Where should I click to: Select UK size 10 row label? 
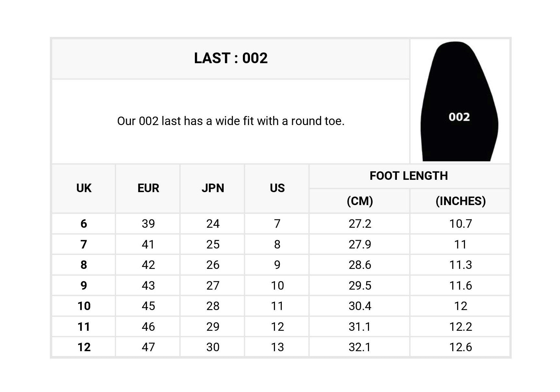click(84, 306)
